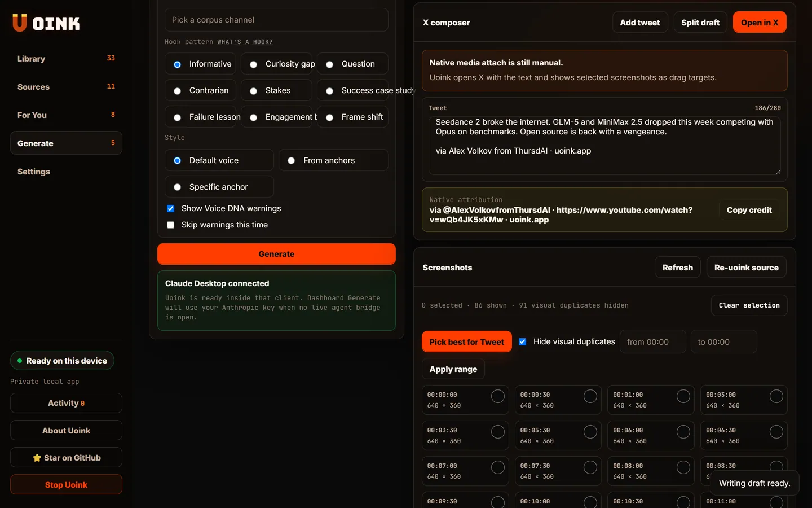
Task: Click the Split draft button
Action: [700, 23]
